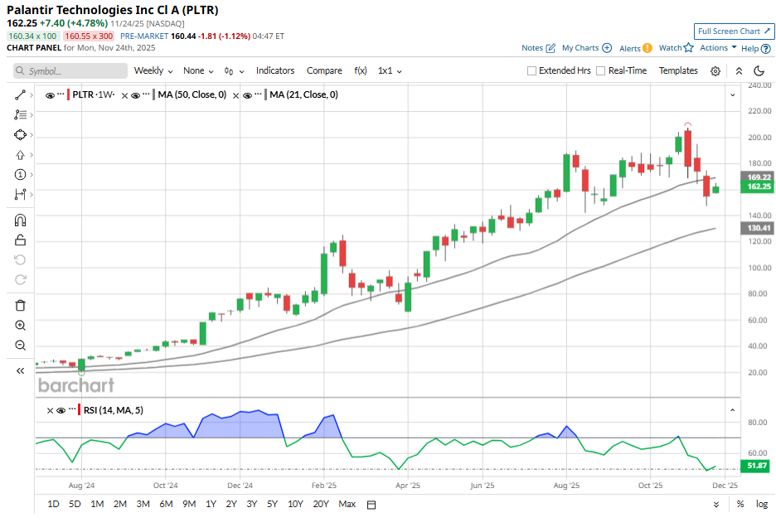This screenshot has width=776, height=532.
Task: Enable the Extended Hrs checkbox
Action: tap(532, 71)
